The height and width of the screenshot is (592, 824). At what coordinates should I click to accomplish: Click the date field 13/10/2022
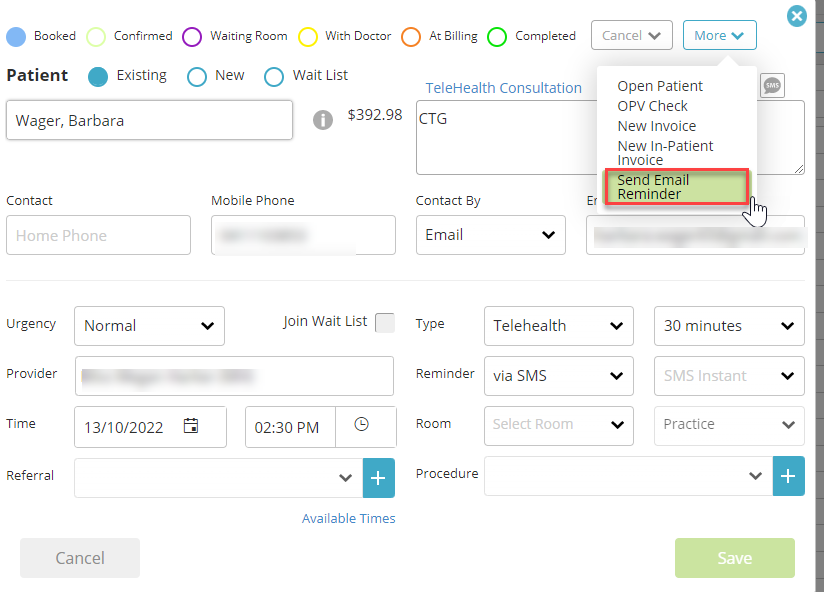click(150, 427)
